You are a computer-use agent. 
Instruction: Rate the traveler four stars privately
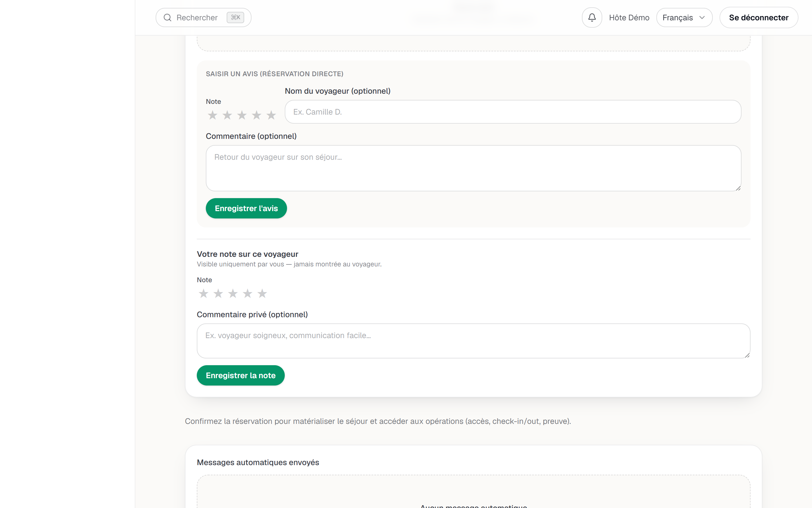pyautogui.click(x=248, y=294)
